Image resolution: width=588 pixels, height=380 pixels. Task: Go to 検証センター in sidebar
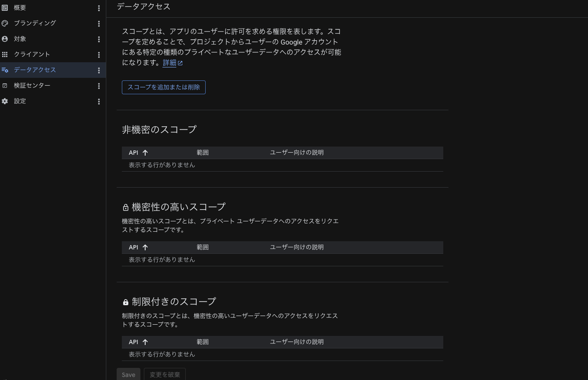click(x=32, y=86)
